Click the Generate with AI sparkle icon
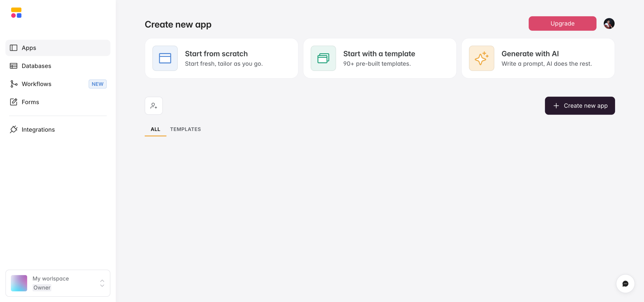The width and height of the screenshot is (644, 302). 481,58
